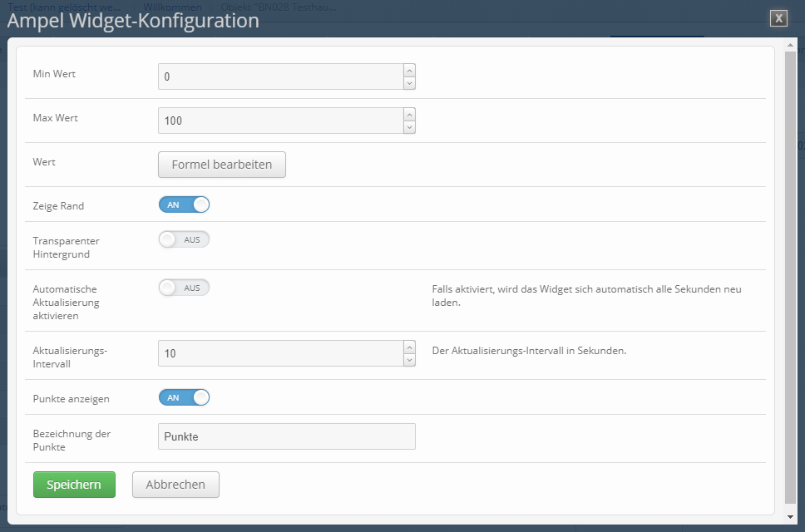This screenshot has width=805, height=532.
Task: Decrease Aktualisierungs-Intervall with down arrow
Action: pyautogui.click(x=409, y=360)
